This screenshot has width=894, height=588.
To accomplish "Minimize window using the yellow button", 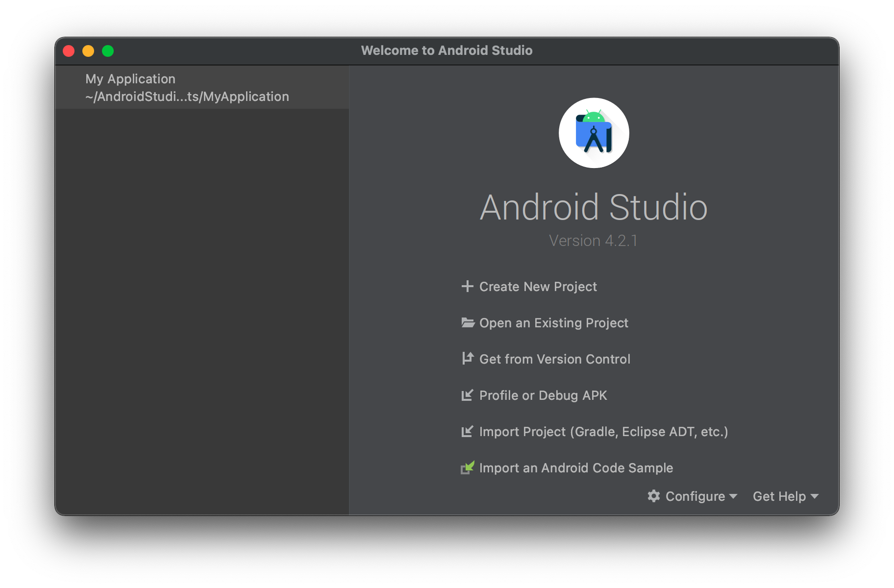I will [x=88, y=51].
